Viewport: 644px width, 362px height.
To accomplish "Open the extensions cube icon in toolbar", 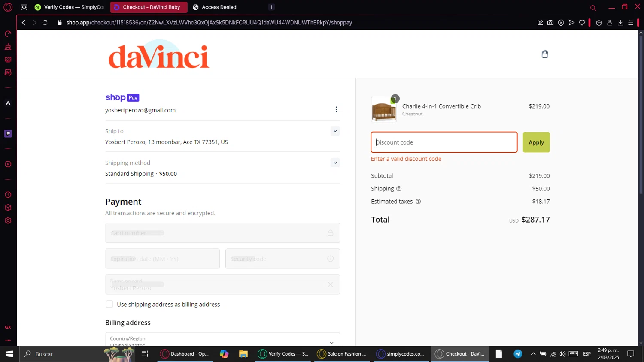I will (599, 23).
